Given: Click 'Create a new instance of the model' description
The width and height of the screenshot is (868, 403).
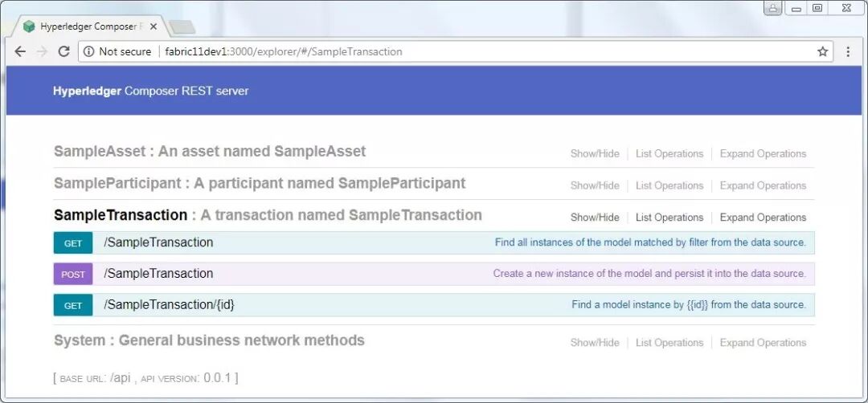Looking at the screenshot, I should coord(650,273).
